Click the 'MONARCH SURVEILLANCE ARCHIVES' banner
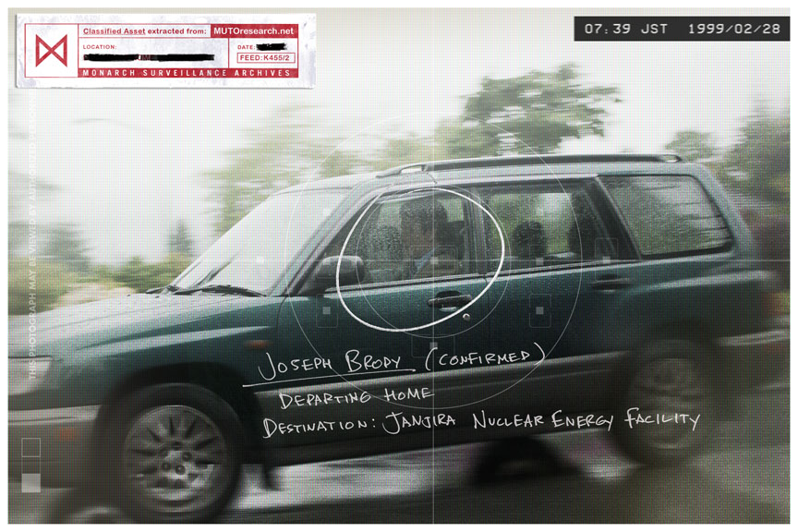The image size is (798, 532). pos(187,73)
